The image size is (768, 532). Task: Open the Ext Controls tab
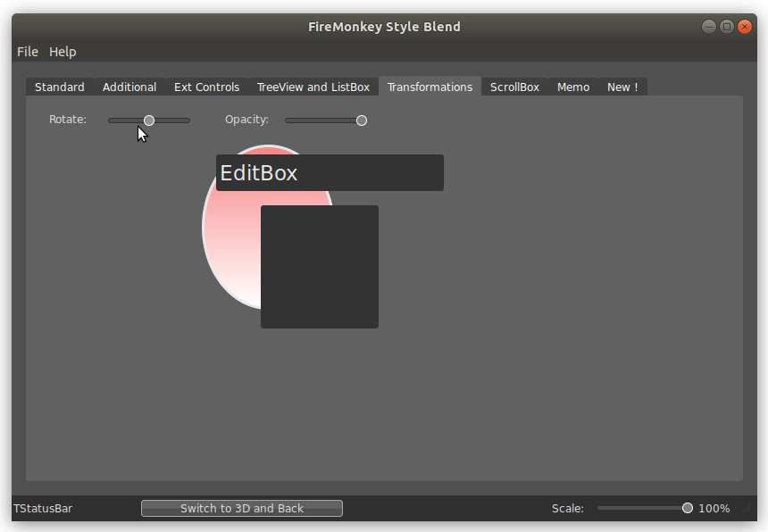[x=206, y=87]
